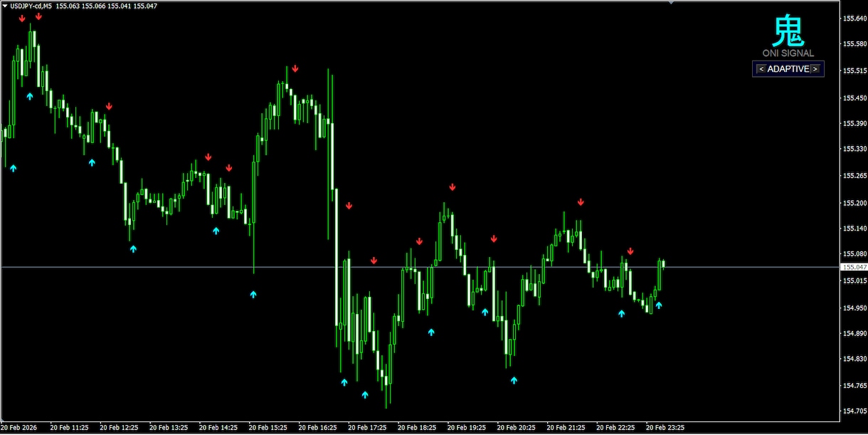Click the 155.200 price axis label

pos(854,203)
